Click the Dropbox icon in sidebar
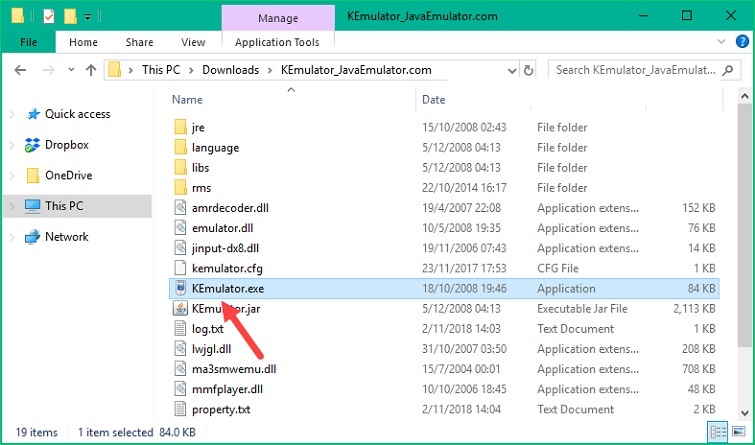 (32, 144)
